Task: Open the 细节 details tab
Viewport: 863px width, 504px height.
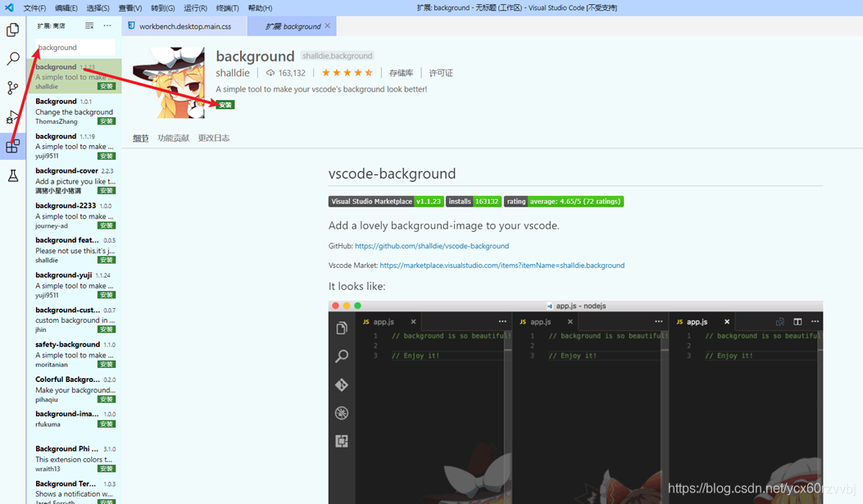Action: pos(141,138)
